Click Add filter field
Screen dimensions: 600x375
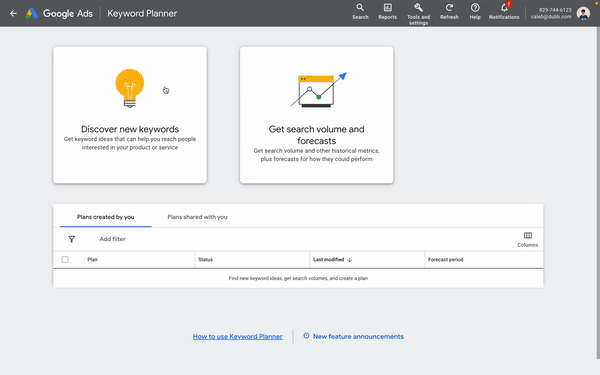[112, 239]
